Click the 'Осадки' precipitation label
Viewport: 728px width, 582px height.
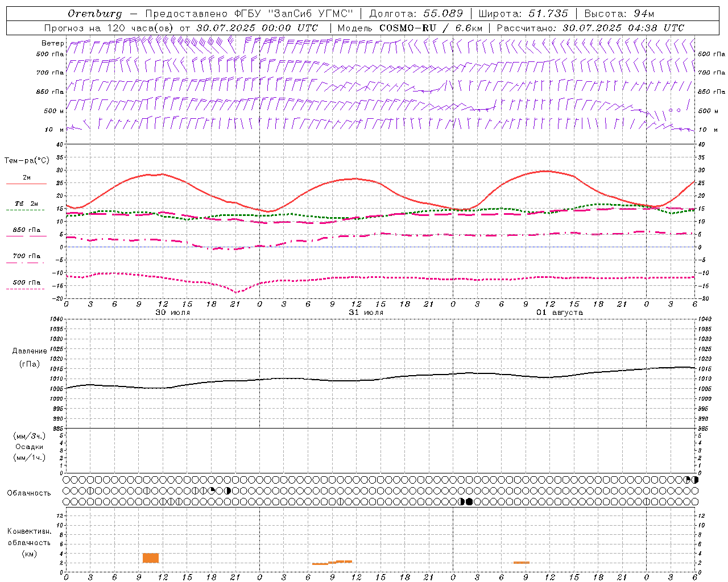pyautogui.click(x=30, y=447)
